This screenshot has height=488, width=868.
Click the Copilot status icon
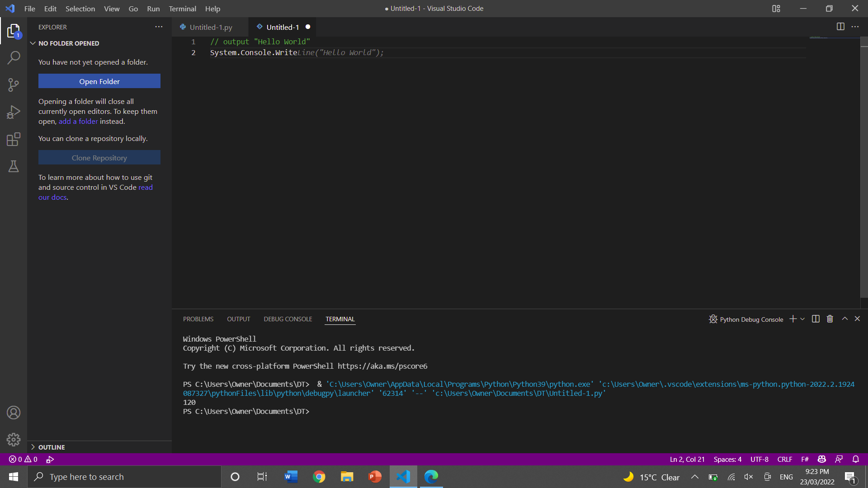pos(822,459)
